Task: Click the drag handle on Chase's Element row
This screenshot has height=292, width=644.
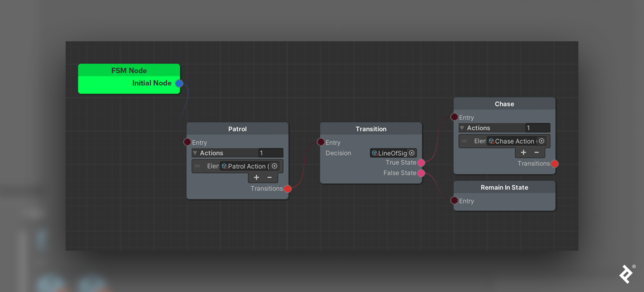Action: pos(464,141)
